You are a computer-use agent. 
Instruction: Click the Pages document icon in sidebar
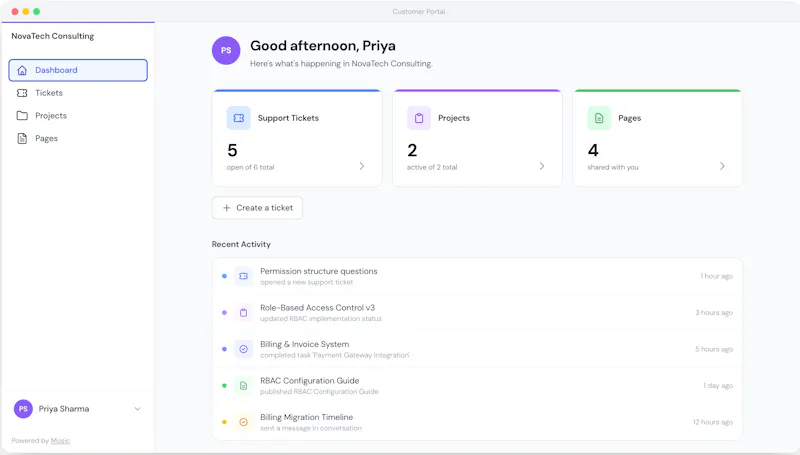22,138
